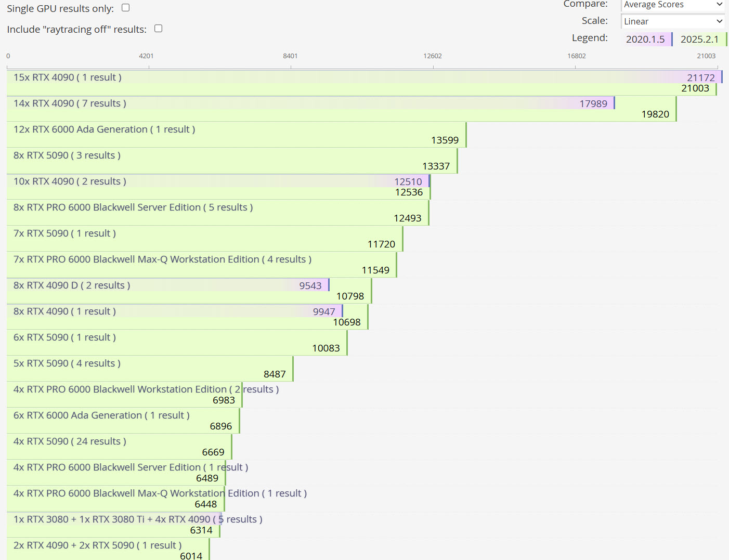Open the Compare dropdown showing Average Scores
Image resolution: width=729 pixels, height=560 pixels.
673,5
